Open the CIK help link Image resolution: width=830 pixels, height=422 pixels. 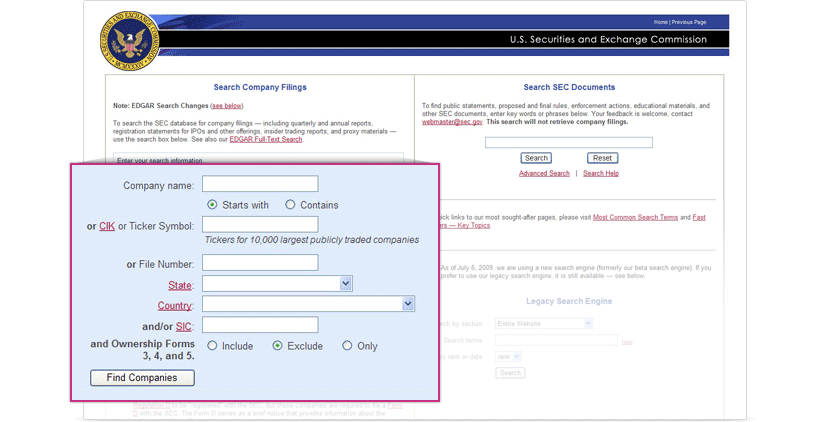(x=107, y=226)
